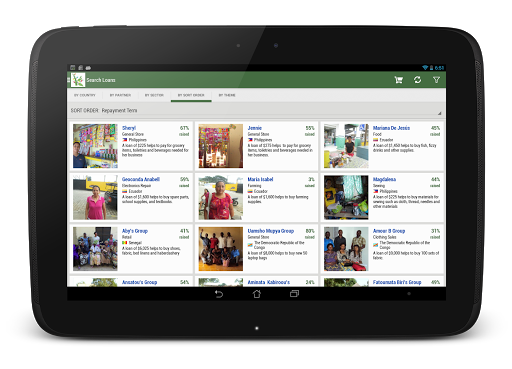Tap the Wi-Fi status icon

[x=425, y=68]
